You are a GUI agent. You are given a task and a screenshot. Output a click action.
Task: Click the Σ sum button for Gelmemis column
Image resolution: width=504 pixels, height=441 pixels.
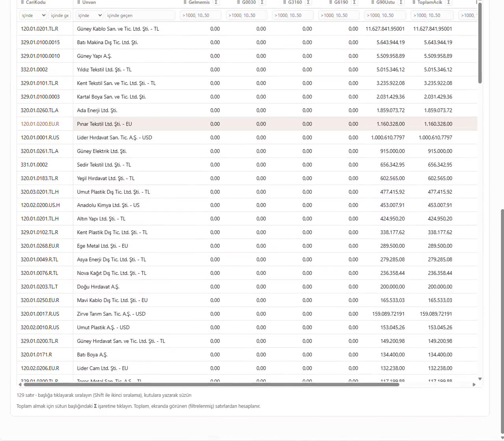click(x=216, y=2)
